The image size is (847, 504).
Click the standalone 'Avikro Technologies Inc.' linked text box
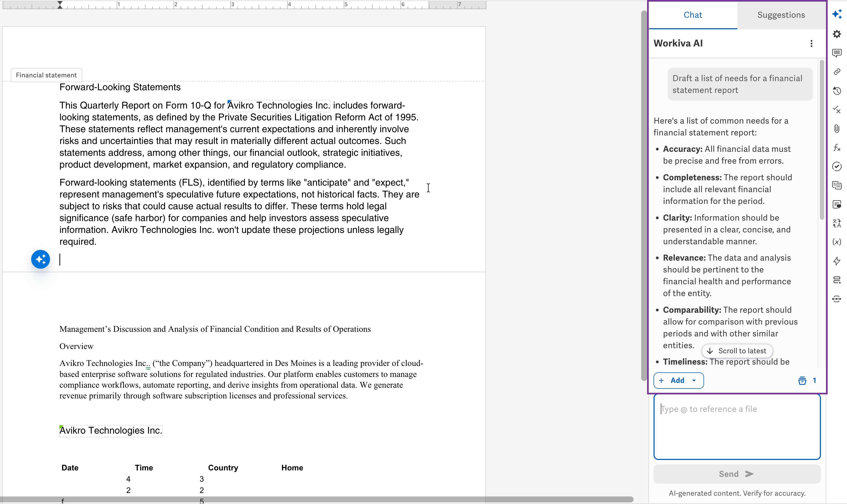(x=111, y=431)
